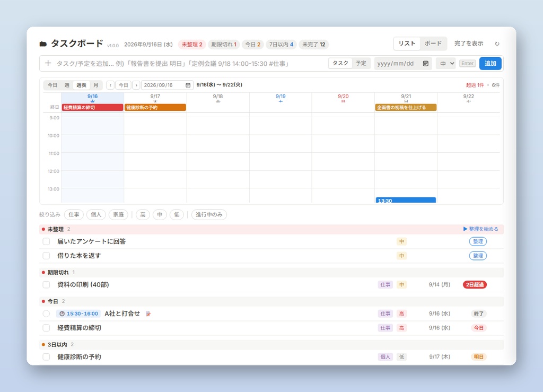The image size is (543, 392).
Task: Click the 未整理 2 summary badge
Action: pos(192,45)
